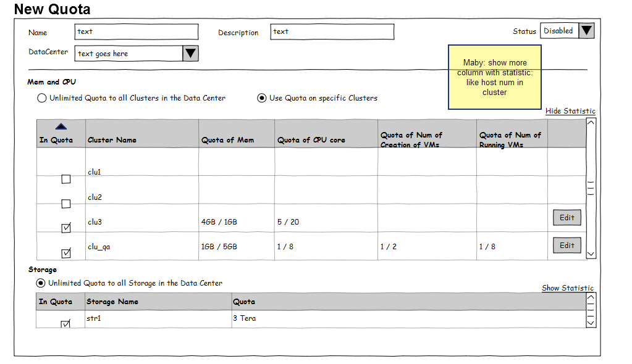Choose Unlimited Quota to all Storage option

tap(41, 283)
